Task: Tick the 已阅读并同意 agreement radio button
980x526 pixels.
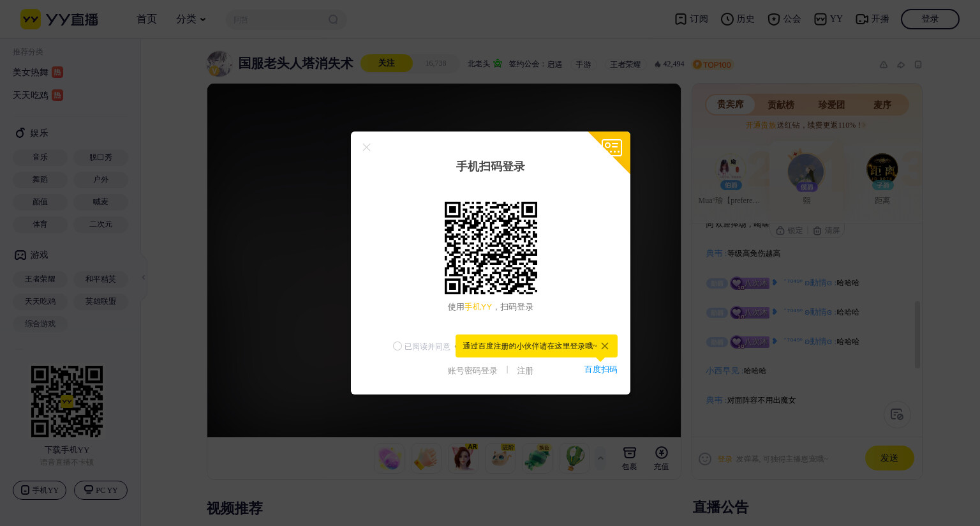Action: coord(397,346)
